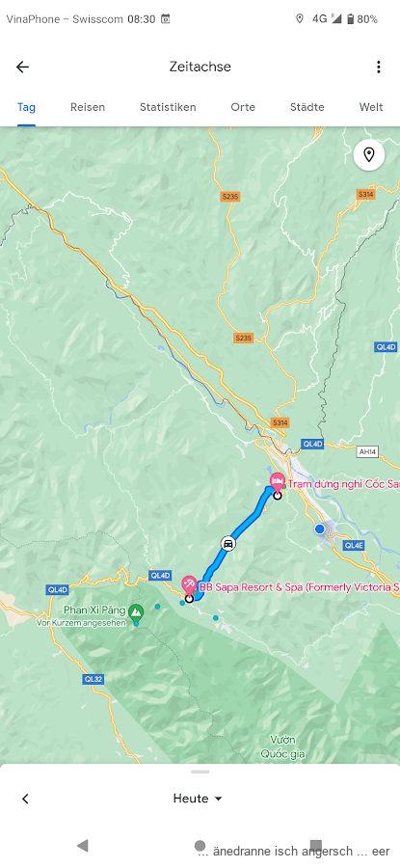Image resolution: width=400 pixels, height=868 pixels.
Task: Tap the Trạm dừng nghỉ Cốc San pin
Action: (x=278, y=483)
